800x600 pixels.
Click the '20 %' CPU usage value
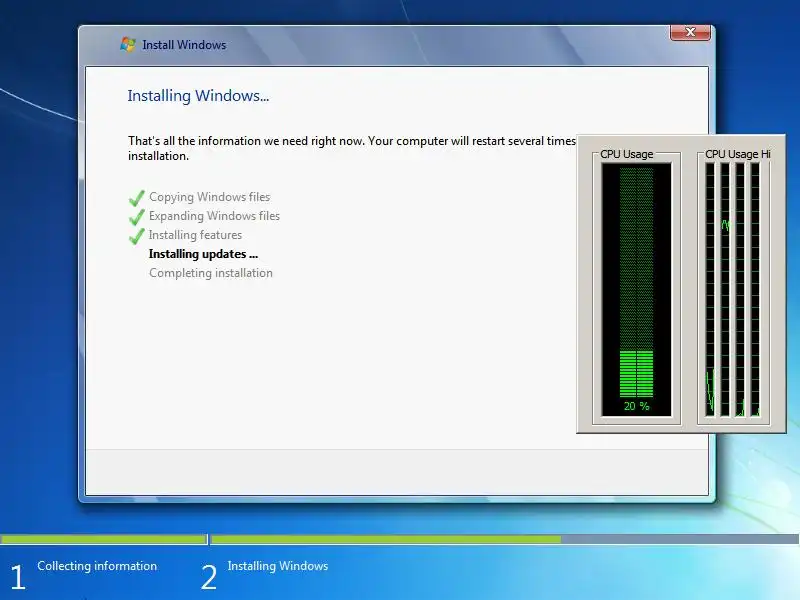(636, 406)
